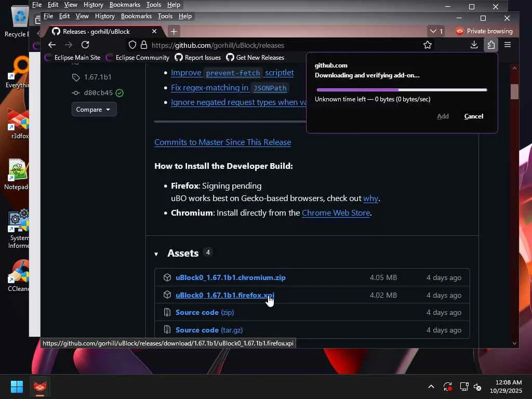
Task: Open Ignore negated request types link
Action: [x=238, y=102]
